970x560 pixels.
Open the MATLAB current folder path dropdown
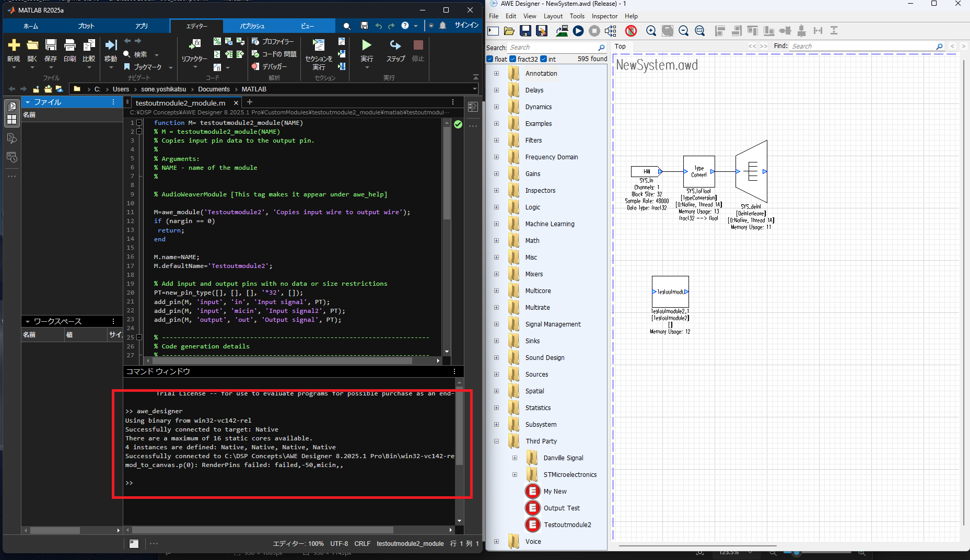point(474,89)
